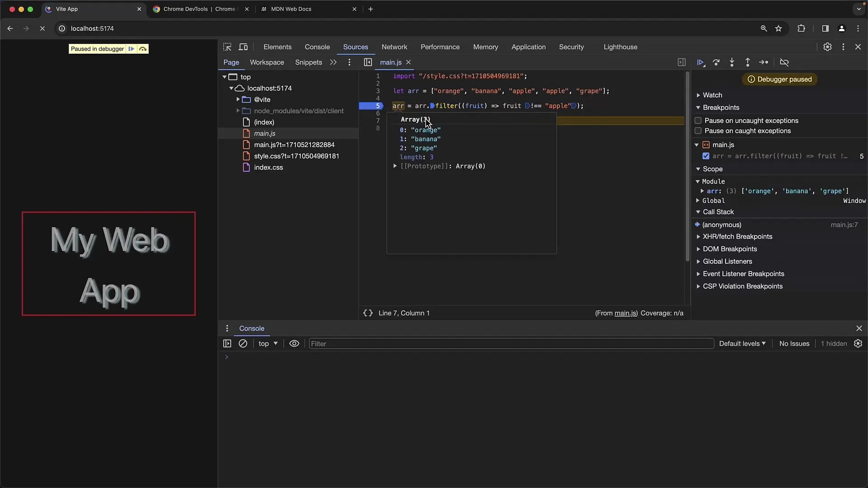Collapse the Scope section
868x488 pixels.
[x=712, y=169]
